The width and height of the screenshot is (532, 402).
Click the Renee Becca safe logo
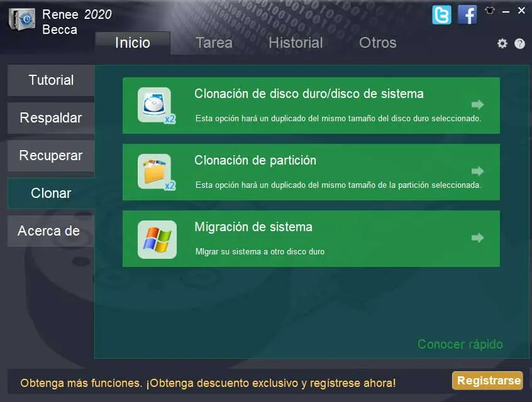pyautogui.click(x=22, y=19)
